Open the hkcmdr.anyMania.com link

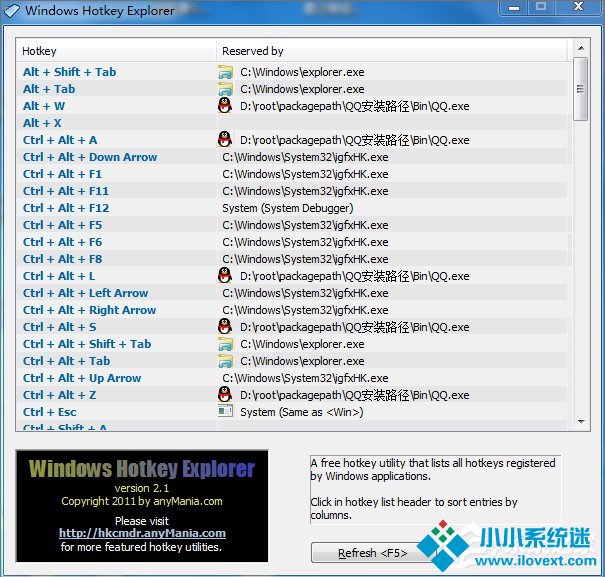[142, 533]
